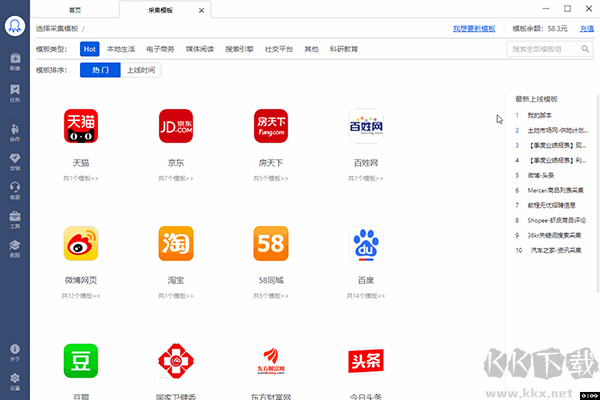Open 百度 共14个模板>> link
This screenshot has width=600, height=400.
point(366,296)
